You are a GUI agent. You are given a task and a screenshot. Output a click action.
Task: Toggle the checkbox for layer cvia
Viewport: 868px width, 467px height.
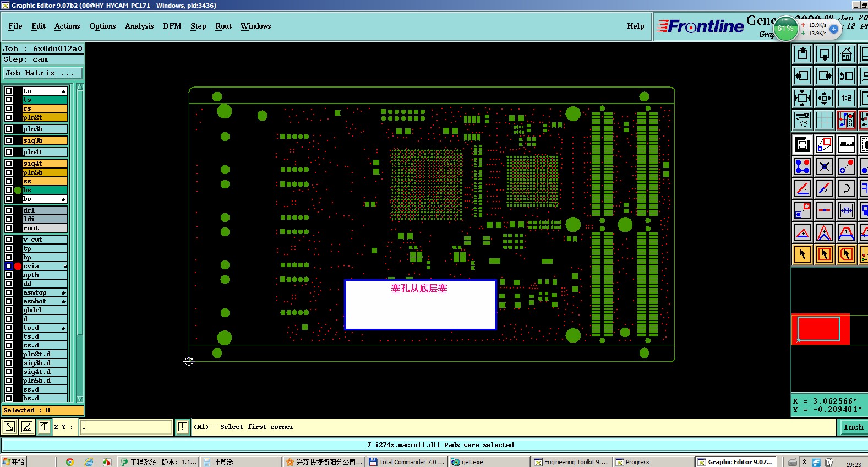pyautogui.click(x=9, y=266)
